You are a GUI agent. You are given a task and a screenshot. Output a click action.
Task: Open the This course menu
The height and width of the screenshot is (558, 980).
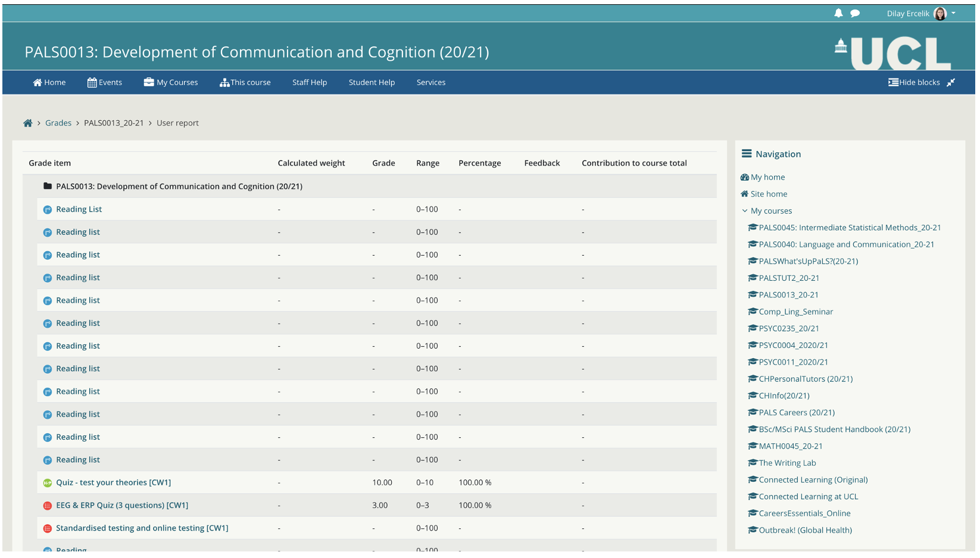point(245,83)
